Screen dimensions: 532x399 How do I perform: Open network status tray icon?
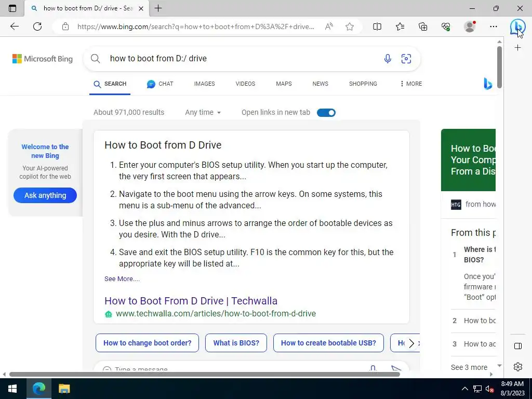tap(477, 389)
